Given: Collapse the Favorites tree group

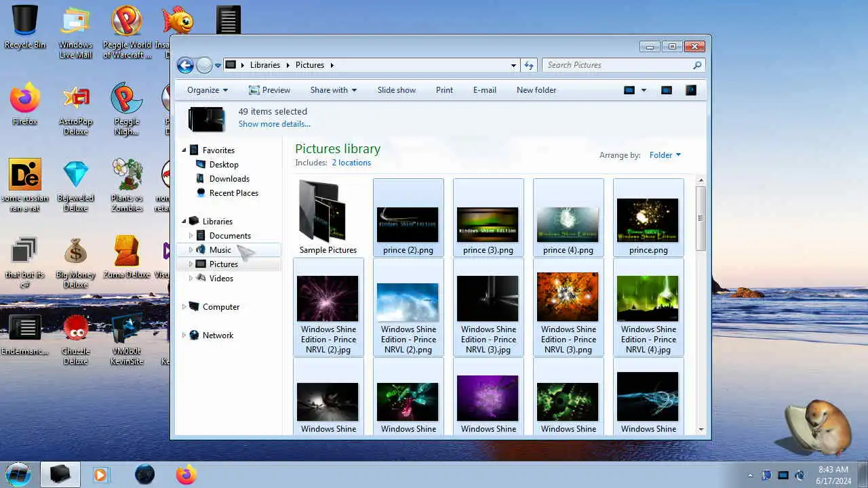Looking at the screenshot, I should (184, 150).
